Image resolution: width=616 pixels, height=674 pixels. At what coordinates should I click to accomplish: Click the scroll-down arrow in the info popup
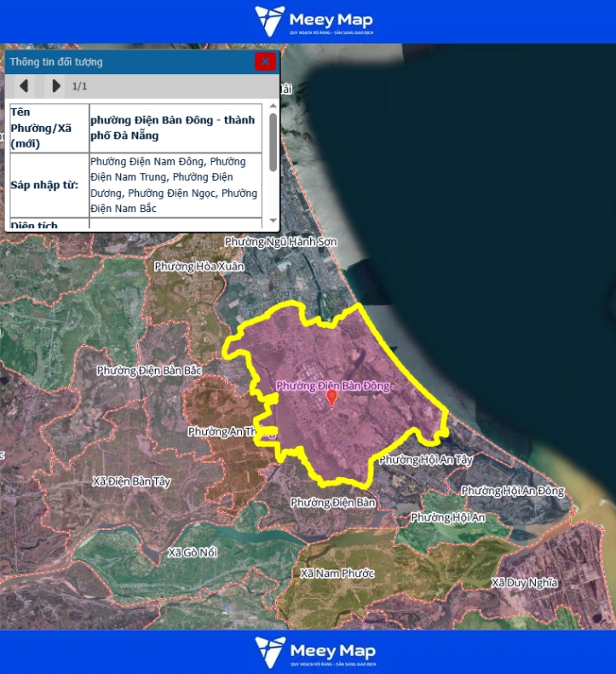(273, 222)
